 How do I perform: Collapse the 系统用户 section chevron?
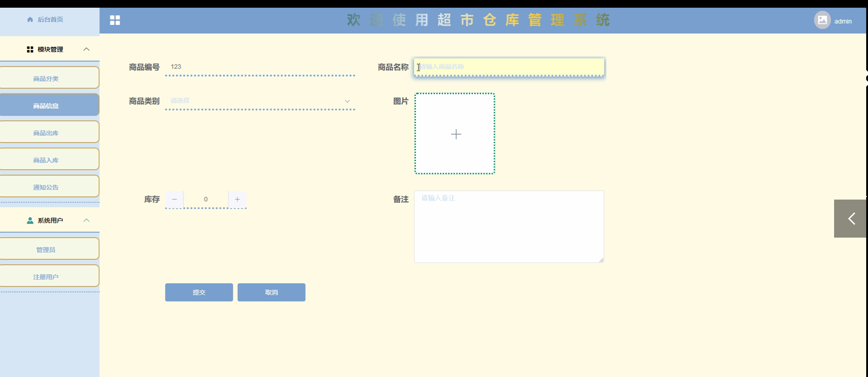tap(86, 220)
